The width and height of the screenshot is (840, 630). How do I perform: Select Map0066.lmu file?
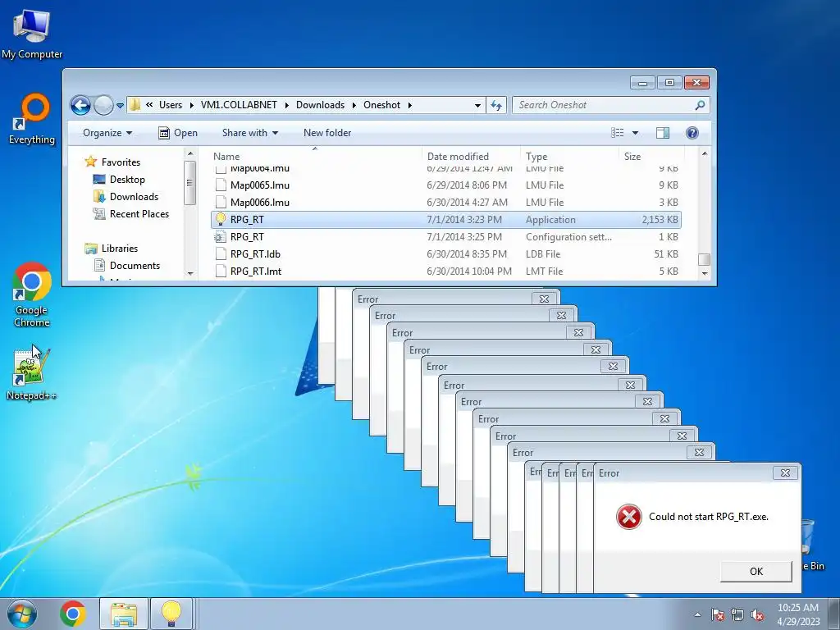coord(446,203)
